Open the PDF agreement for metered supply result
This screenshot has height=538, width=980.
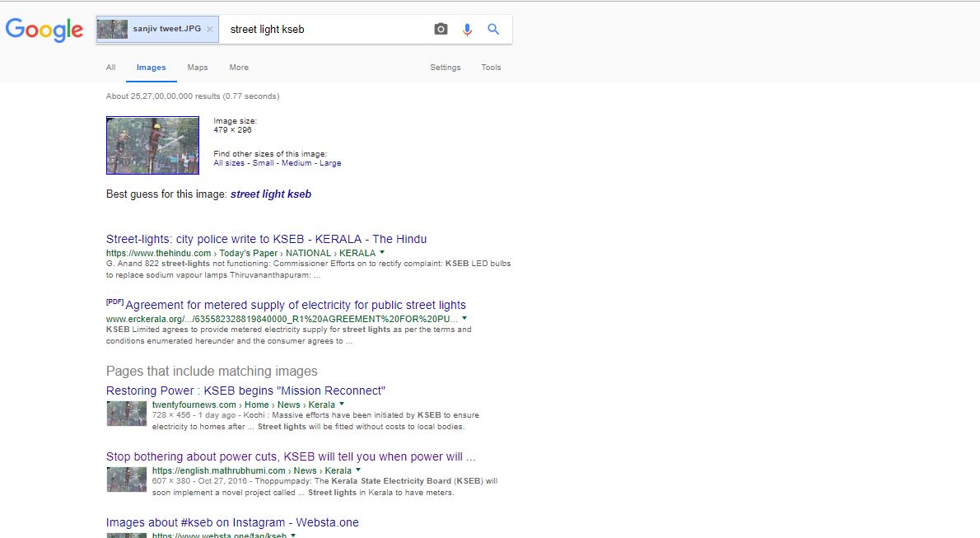pyautogui.click(x=296, y=305)
